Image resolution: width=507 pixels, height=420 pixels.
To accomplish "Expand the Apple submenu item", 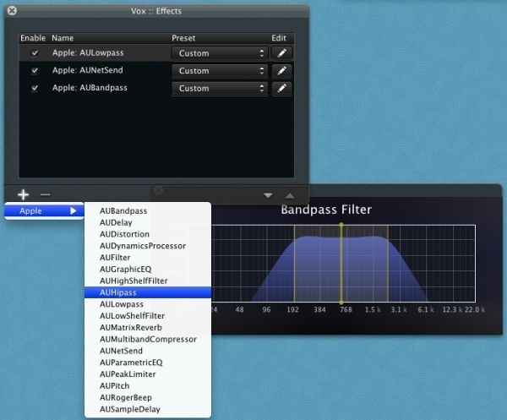I will 44,210.
